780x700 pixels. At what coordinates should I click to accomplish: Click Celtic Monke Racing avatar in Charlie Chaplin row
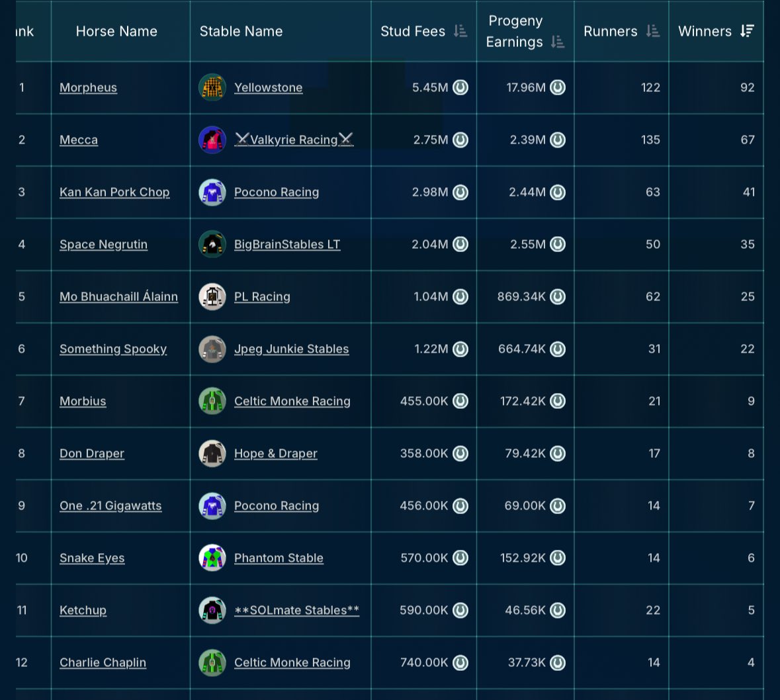tap(212, 662)
